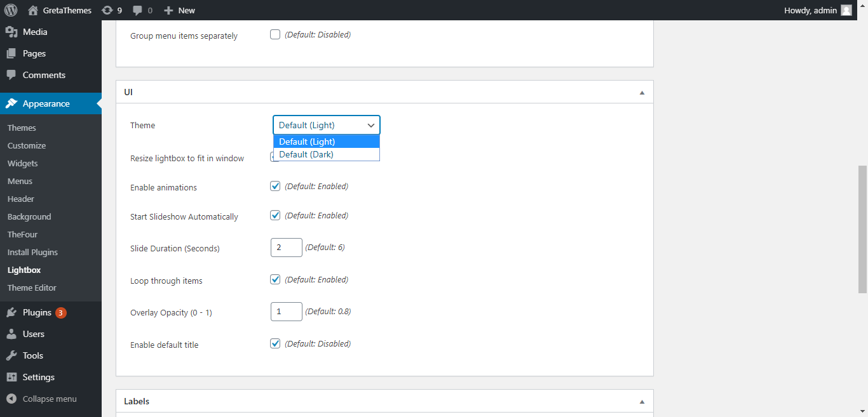The image size is (868, 417).
Task: Open the Theme Editor menu item
Action: pos(32,288)
